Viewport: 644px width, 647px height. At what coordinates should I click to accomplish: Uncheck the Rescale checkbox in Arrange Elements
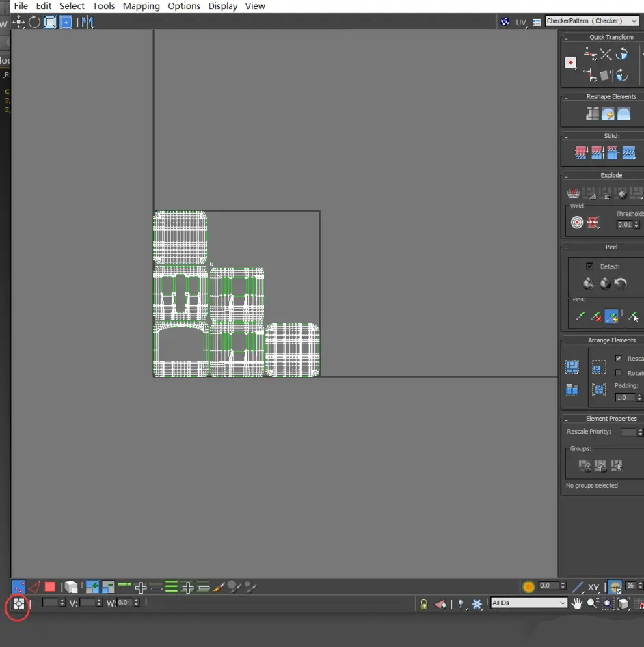pos(619,359)
